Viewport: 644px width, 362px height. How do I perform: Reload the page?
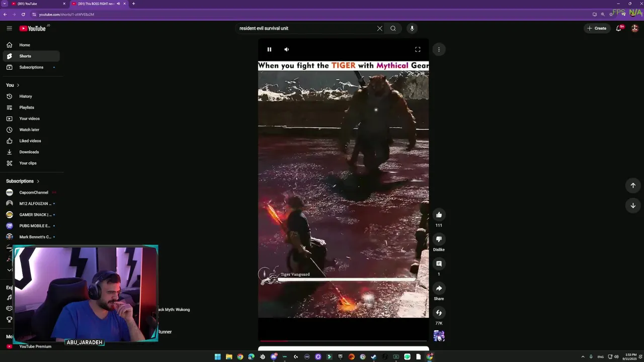pyautogui.click(x=23, y=14)
